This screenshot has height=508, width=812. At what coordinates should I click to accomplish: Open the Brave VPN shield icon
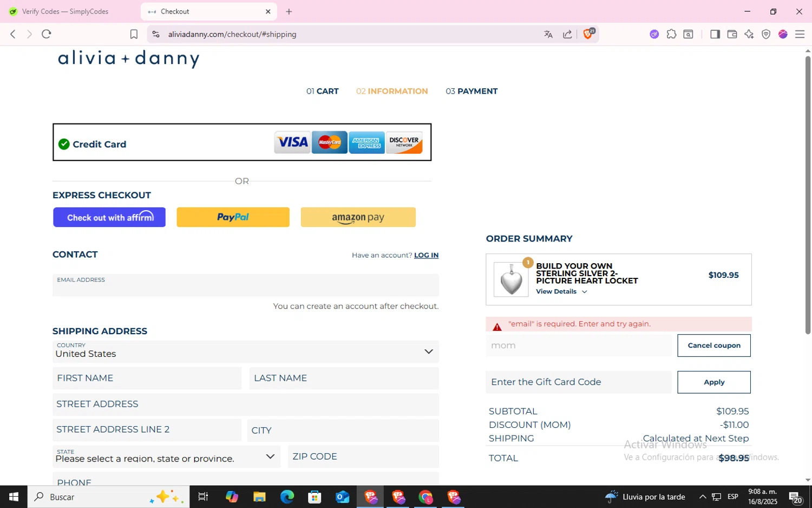(x=766, y=34)
